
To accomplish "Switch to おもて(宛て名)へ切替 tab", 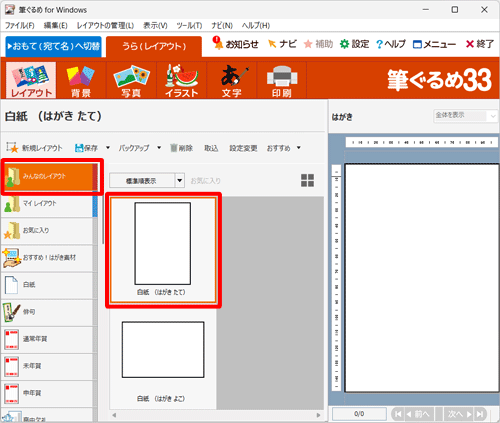I will pos(53,46).
